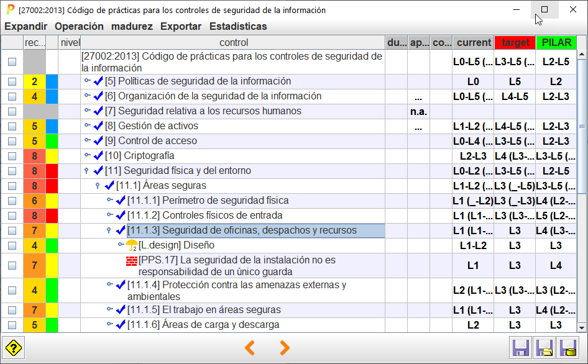Click the orange left arrow icon
The image size is (588, 364).
(x=250, y=348)
